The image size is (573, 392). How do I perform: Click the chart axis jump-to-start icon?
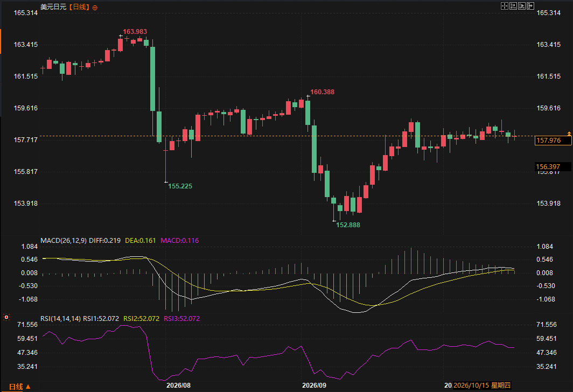513,6
